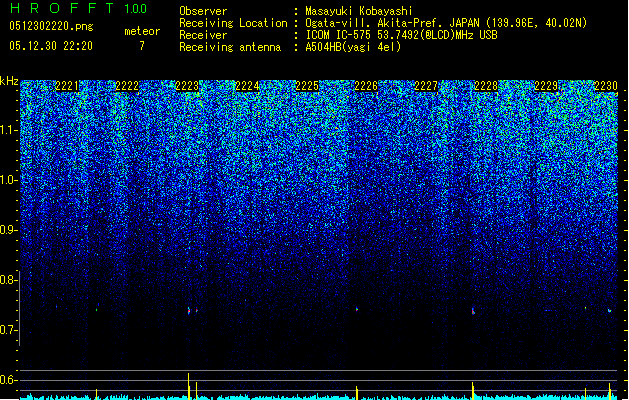The image size is (629, 400).
Task: Select the Ogata-vill. Akita-Pref. JAPAN location text
Action: click(x=446, y=23)
